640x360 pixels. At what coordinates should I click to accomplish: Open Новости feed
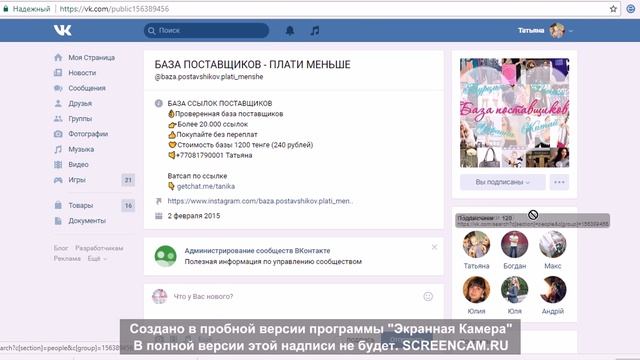(x=82, y=73)
